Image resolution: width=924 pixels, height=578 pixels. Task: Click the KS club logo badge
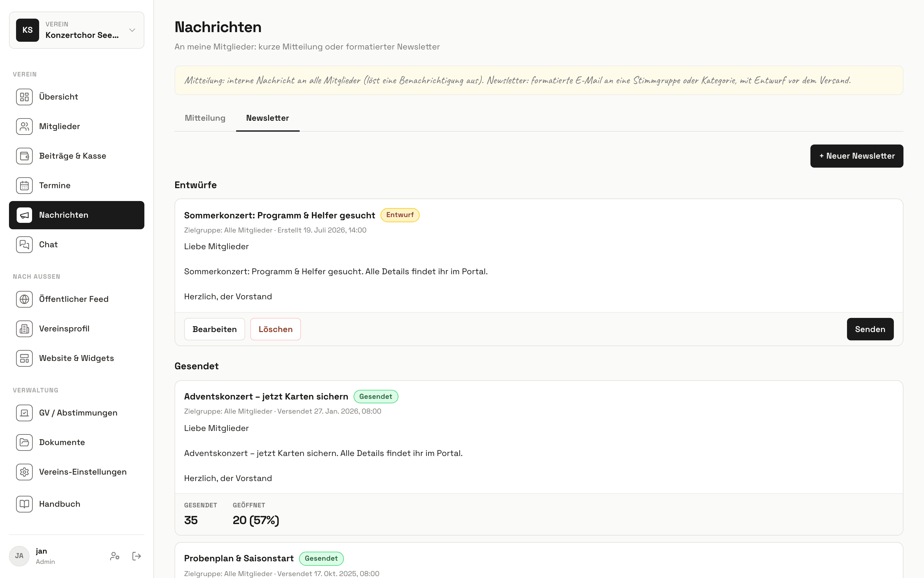[x=28, y=30]
